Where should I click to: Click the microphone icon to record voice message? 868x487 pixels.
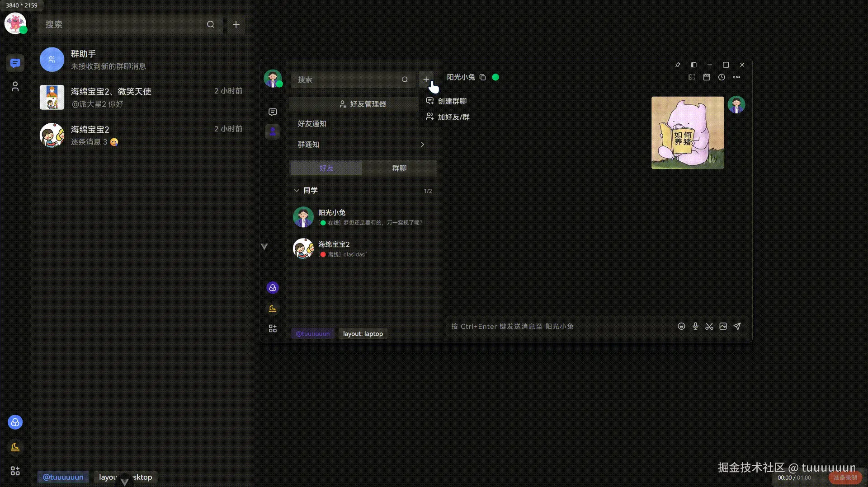pyautogui.click(x=695, y=326)
